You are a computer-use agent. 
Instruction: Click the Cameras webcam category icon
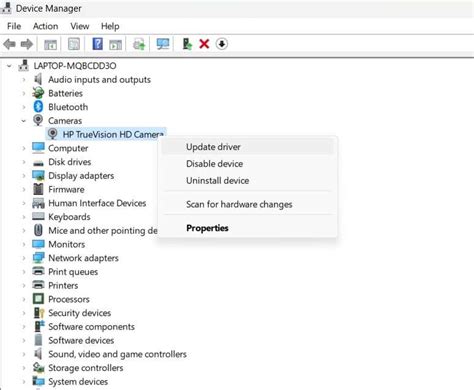point(38,120)
